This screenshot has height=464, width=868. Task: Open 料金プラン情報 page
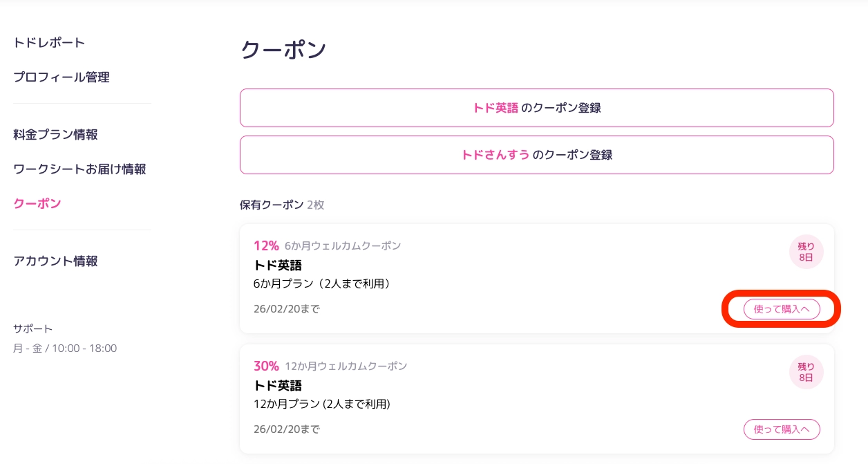click(x=55, y=135)
